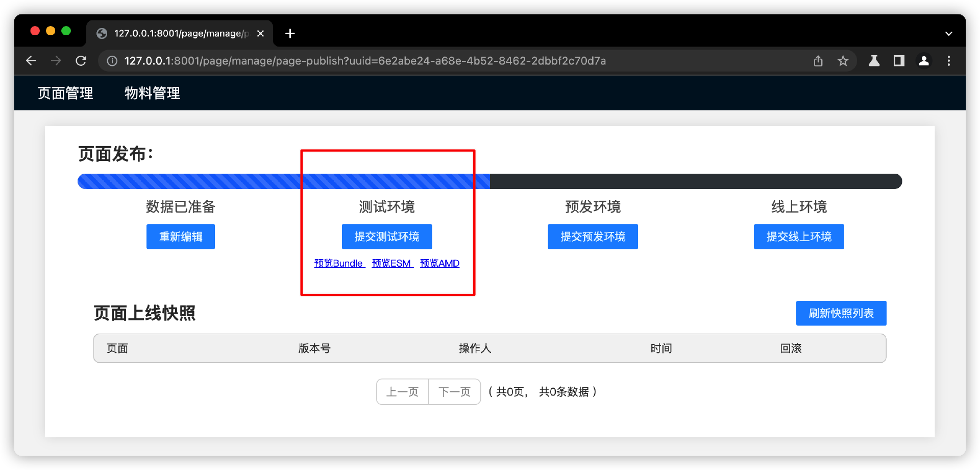
Task: Toggle the browser side panel icon
Action: point(899,61)
